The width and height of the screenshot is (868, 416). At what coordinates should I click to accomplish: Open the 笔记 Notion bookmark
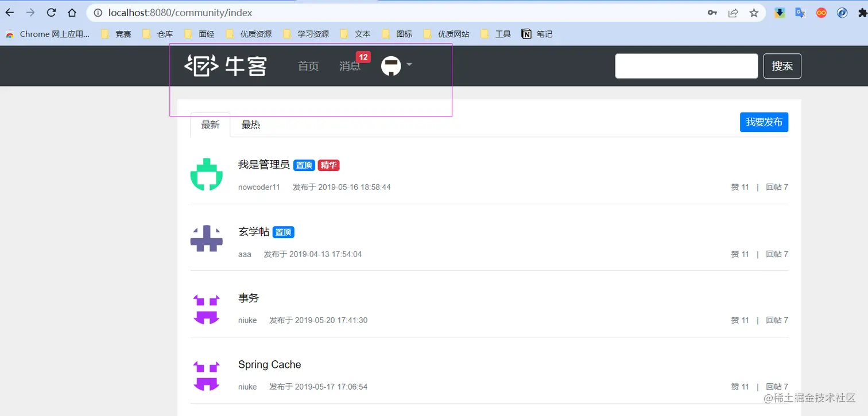pyautogui.click(x=537, y=34)
